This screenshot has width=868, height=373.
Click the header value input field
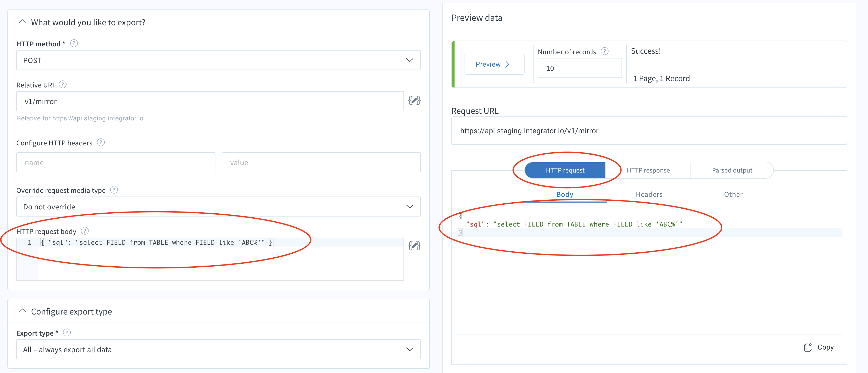point(321,163)
